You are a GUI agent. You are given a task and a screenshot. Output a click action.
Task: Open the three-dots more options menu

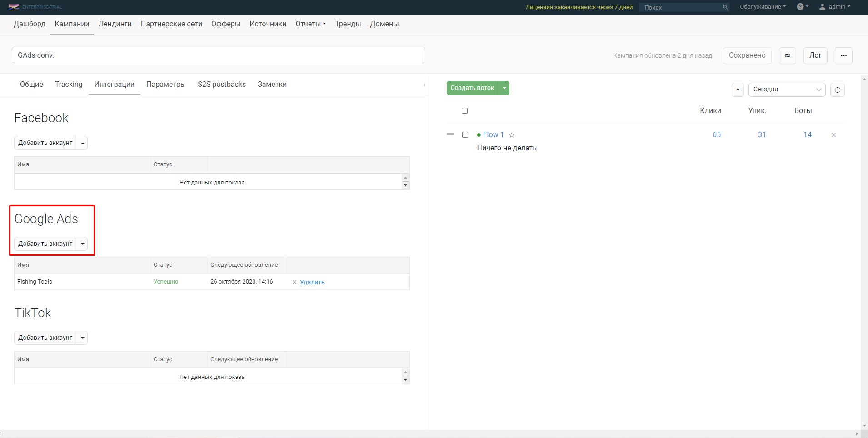tap(843, 55)
